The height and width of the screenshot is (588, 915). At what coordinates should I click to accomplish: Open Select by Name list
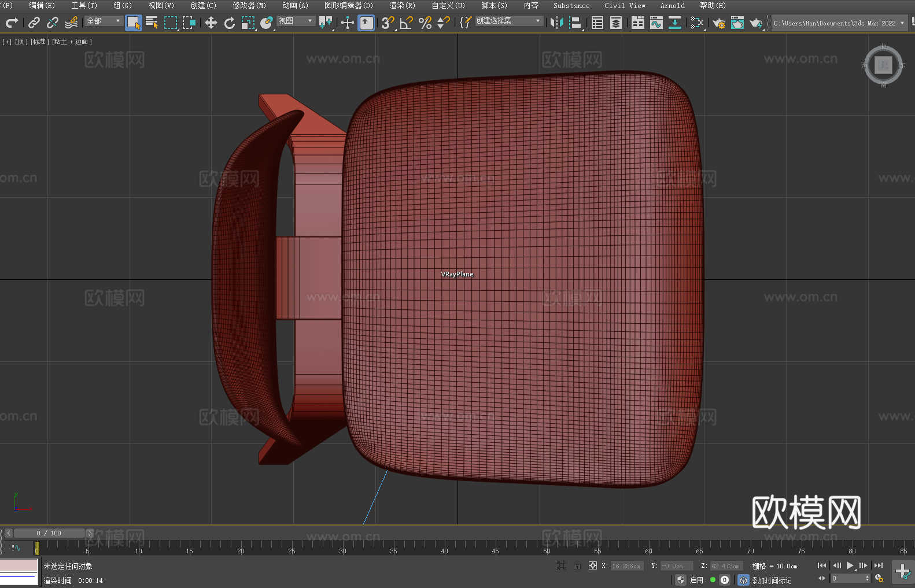coord(152,23)
